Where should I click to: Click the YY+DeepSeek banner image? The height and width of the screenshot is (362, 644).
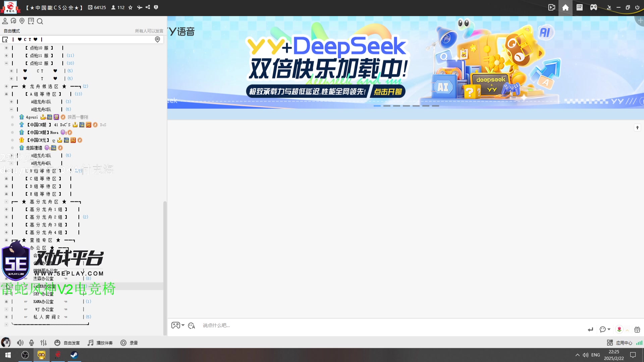(x=405, y=62)
